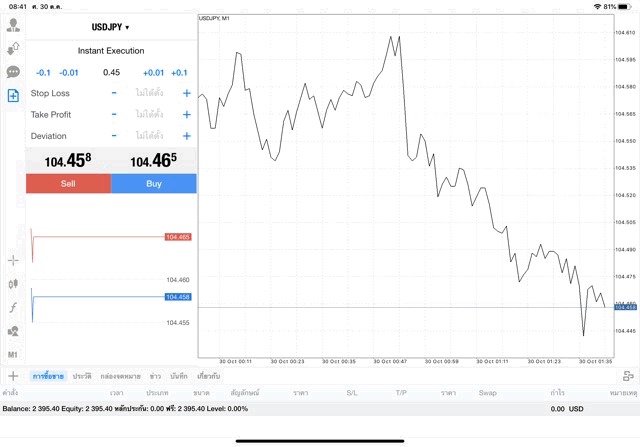Image resolution: width=640 pixels, height=447 pixels.
Task: Click the panel layout icon at right
Action: [627, 376]
